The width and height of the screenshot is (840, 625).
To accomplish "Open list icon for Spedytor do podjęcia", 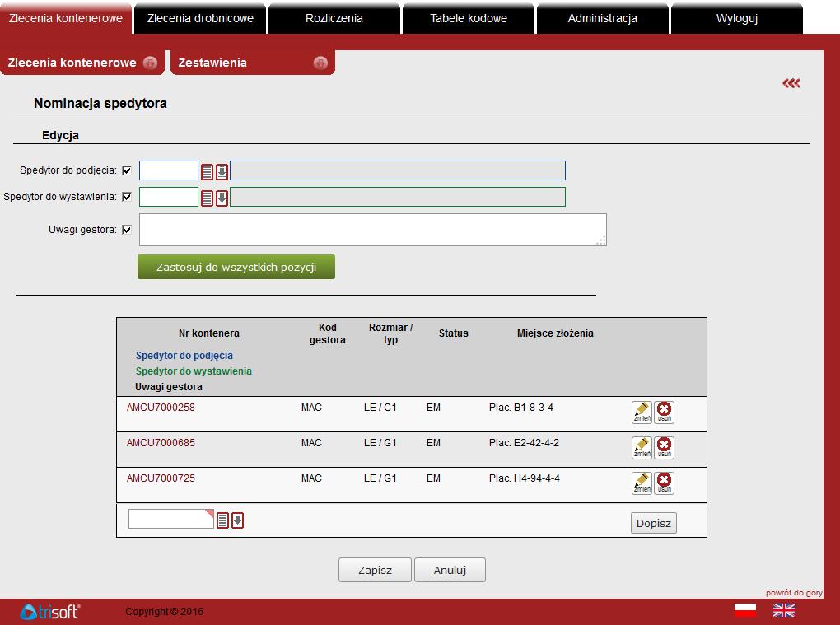I will coord(207,172).
